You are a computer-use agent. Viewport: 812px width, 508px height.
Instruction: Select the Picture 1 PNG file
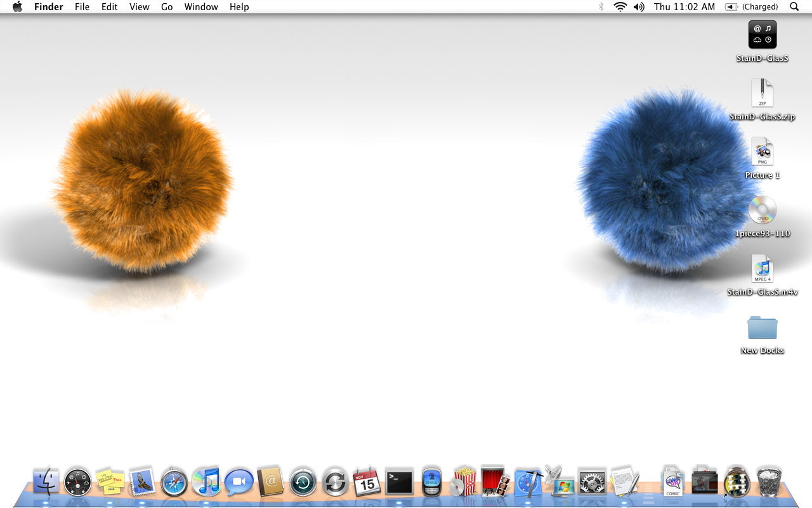(763, 158)
